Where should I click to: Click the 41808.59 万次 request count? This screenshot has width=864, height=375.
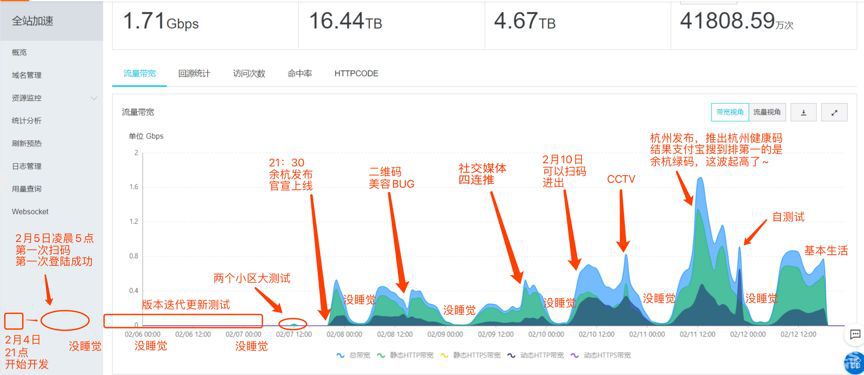point(736,21)
